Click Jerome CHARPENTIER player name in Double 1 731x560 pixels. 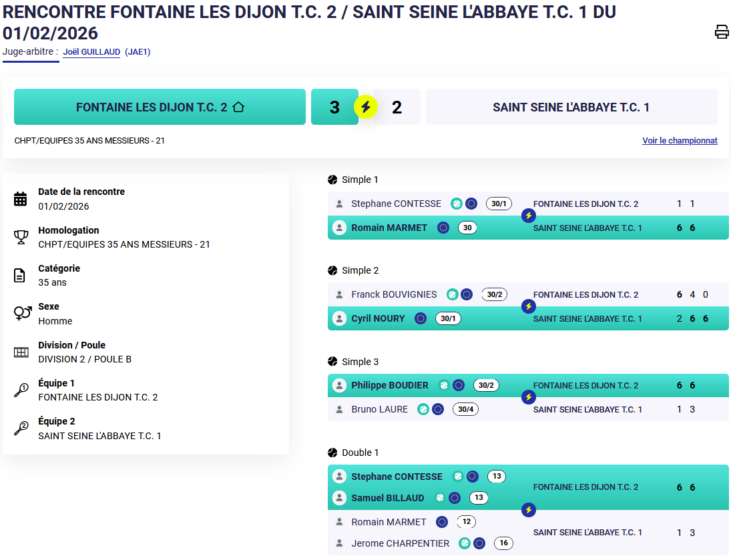click(400, 543)
